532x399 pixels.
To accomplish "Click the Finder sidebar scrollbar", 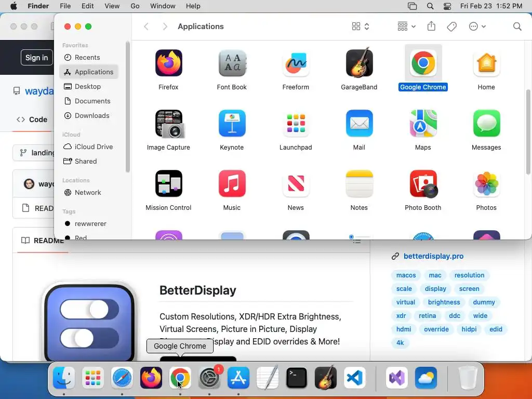I will tap(128, 107).
